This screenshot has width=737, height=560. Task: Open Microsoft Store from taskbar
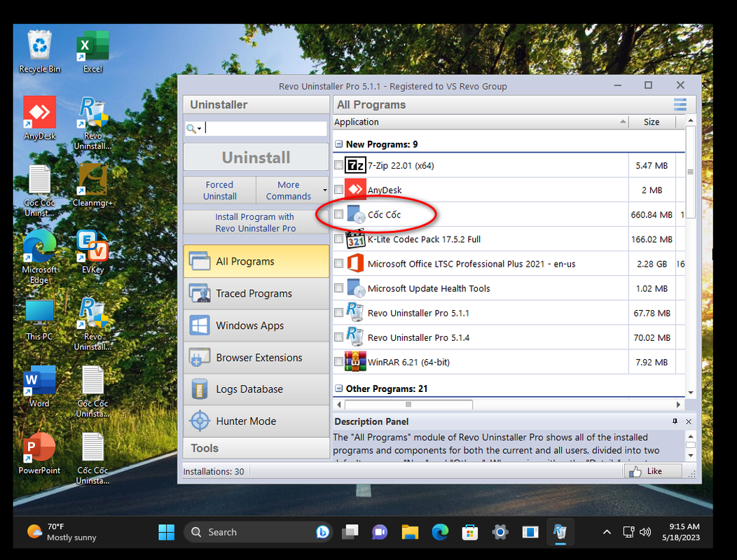coord(470,532)
